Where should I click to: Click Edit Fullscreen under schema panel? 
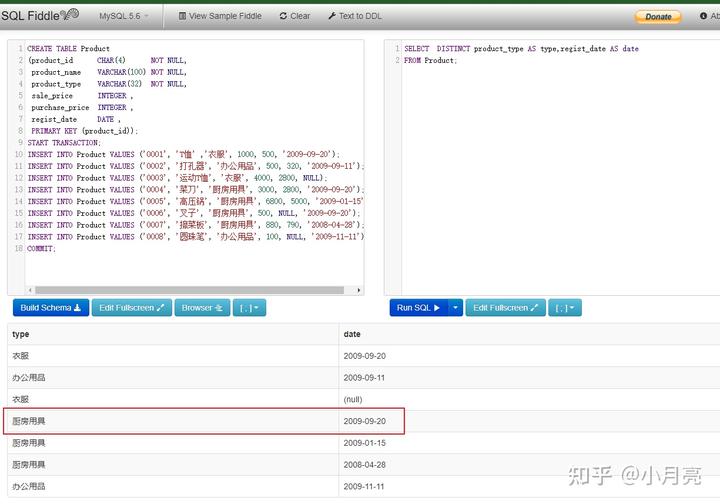132,308
